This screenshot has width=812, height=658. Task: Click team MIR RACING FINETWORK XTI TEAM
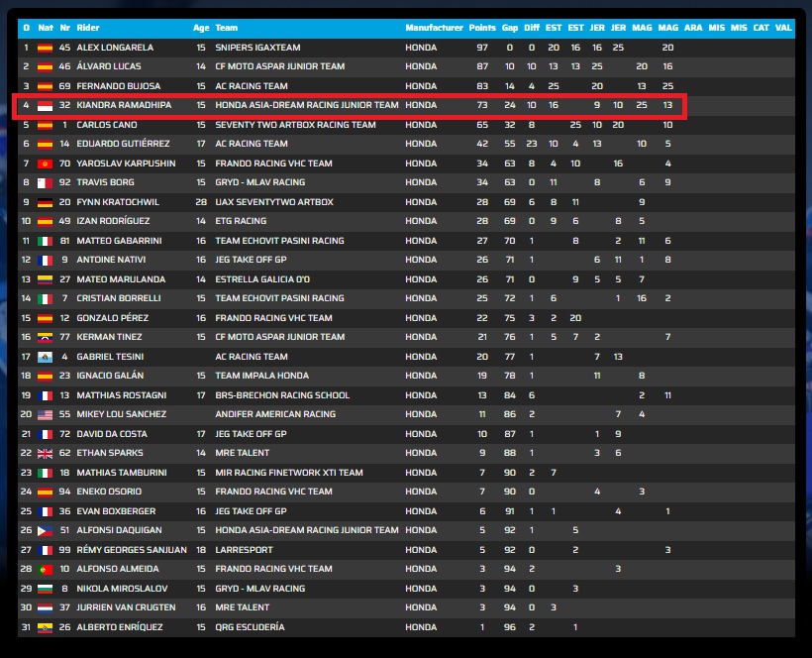tap(289, 473)
